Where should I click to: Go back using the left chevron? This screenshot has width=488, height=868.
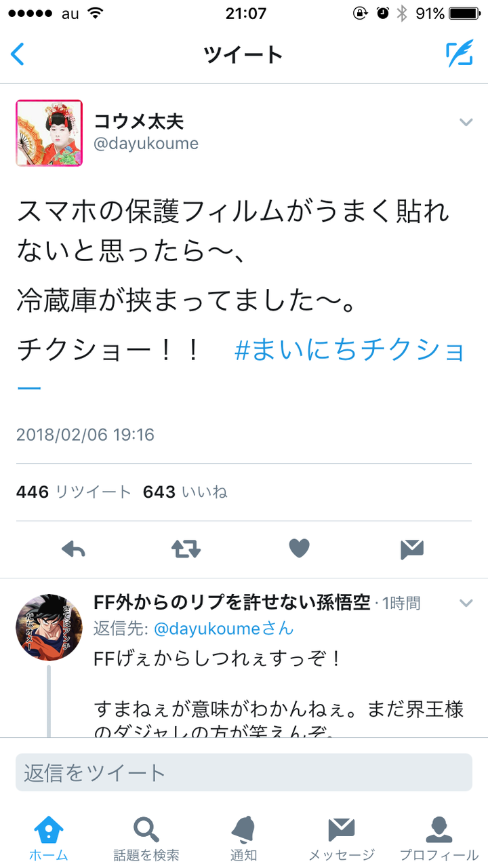tap(18, 54)
